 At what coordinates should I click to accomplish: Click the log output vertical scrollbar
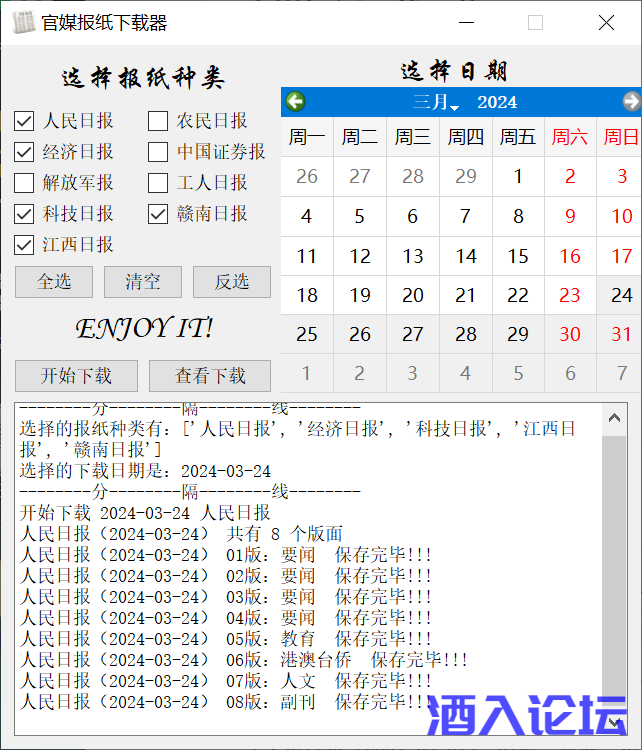613,580
